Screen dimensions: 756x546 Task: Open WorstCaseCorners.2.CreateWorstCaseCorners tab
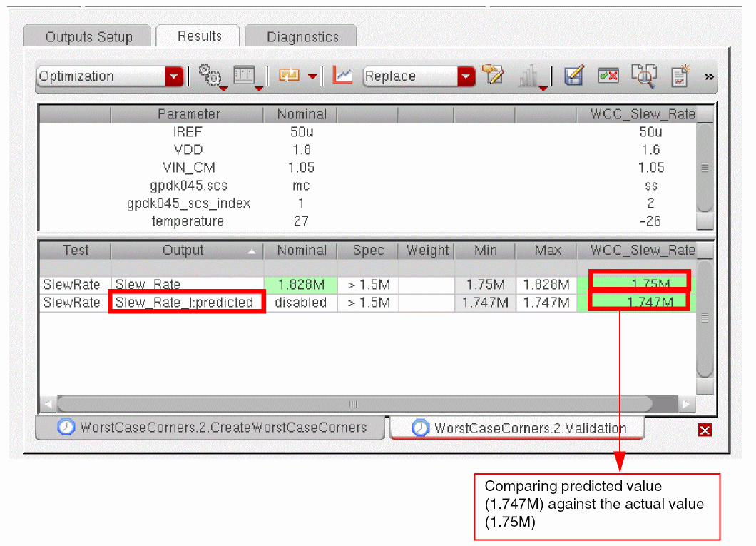[x=211, y=428]
